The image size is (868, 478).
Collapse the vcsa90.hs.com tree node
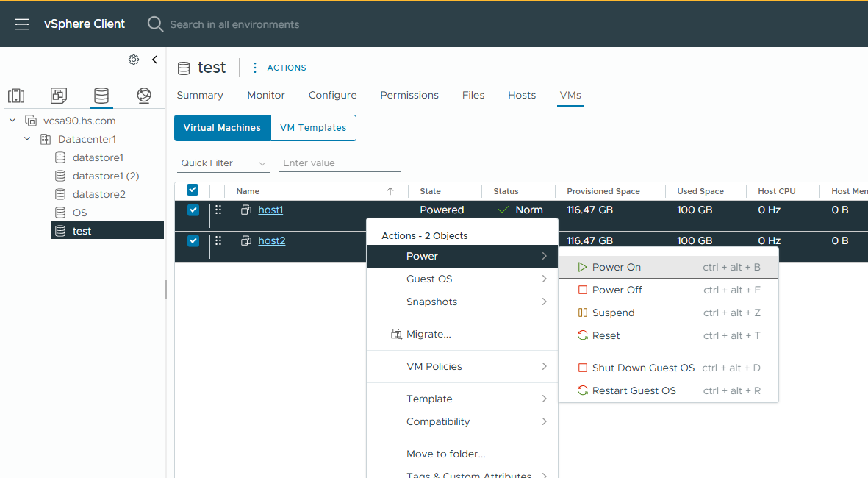click(x=12, y=120)
